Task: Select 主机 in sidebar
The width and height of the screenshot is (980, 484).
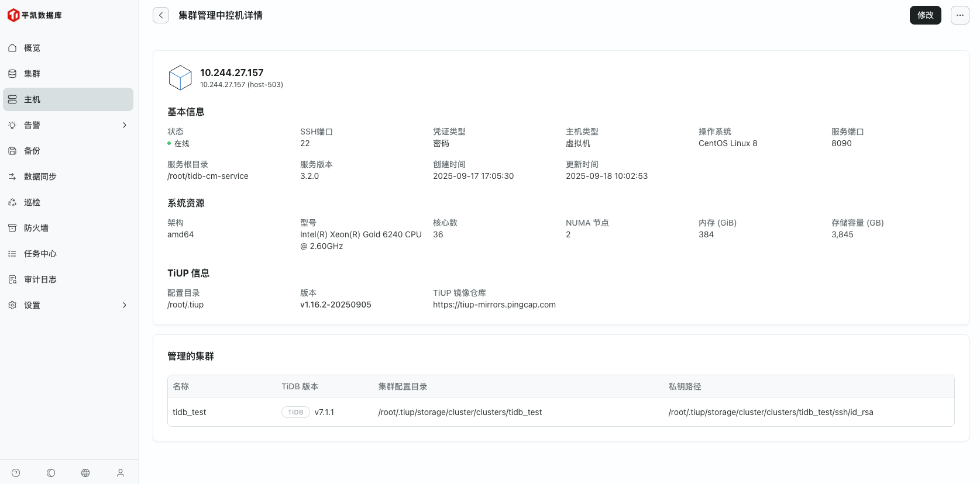Action: (x=32, y=99)
